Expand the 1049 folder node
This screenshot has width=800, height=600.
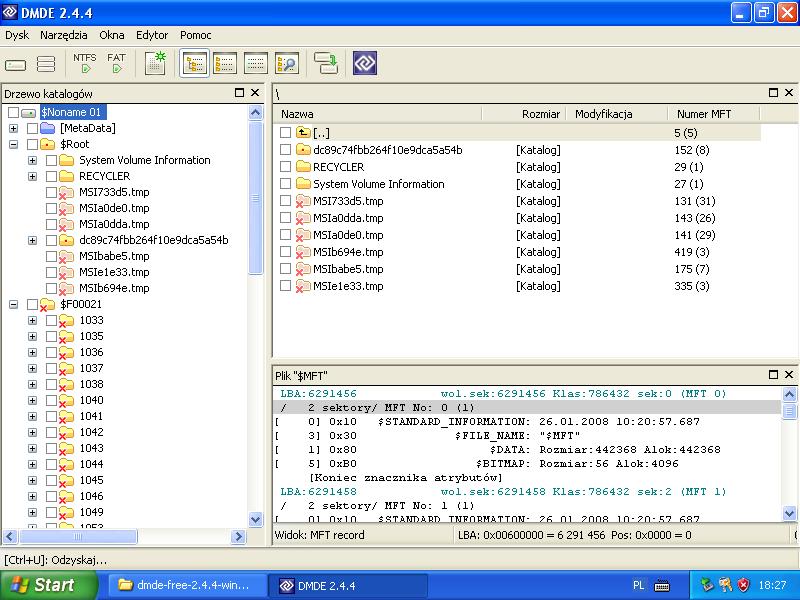point(33,512)
